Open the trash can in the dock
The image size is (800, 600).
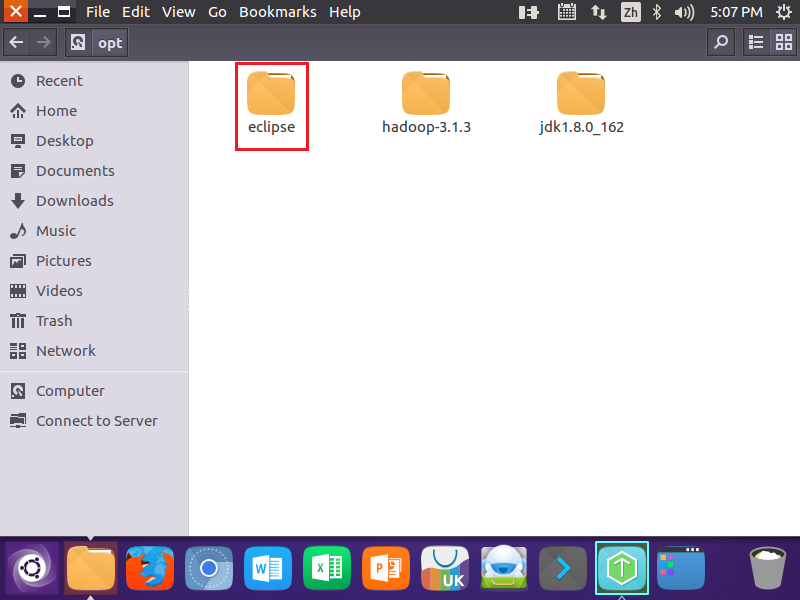point(767,568)
